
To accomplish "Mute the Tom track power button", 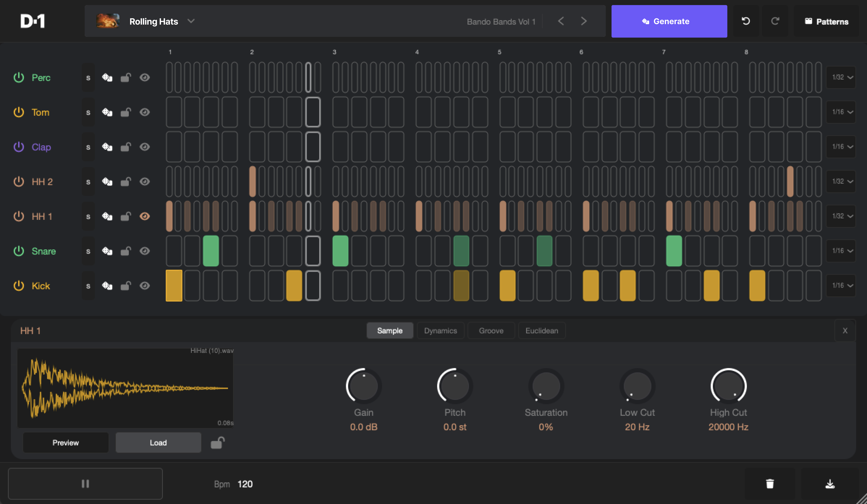I will pos(19,112).
